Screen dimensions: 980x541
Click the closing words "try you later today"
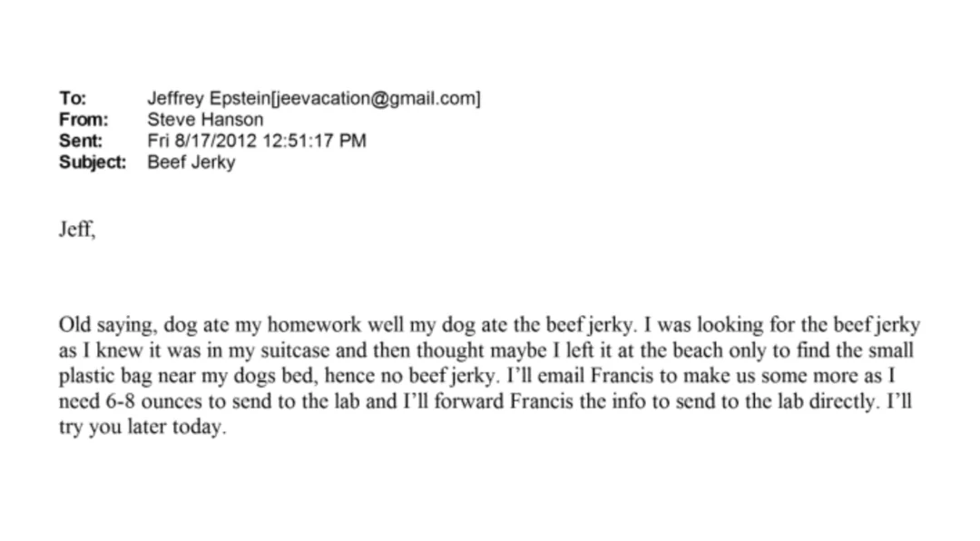[x=141, y=428]
